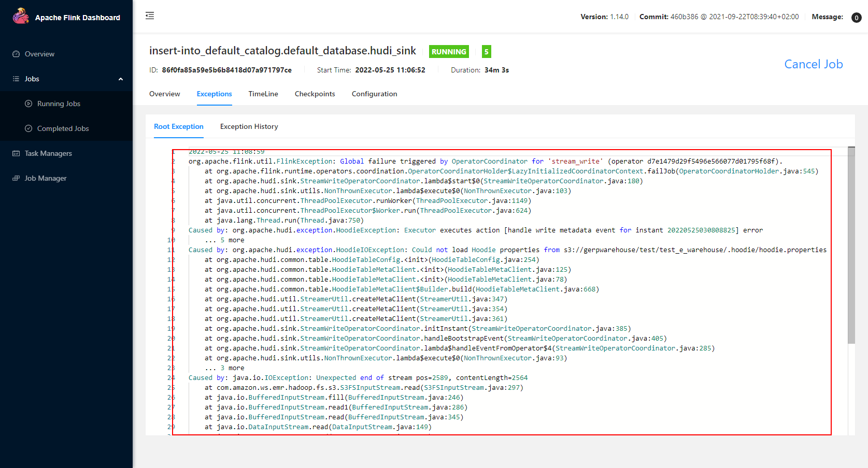The height and width of the screenshot is (468, 868).
Task: Click the DataInputStream.java:149 stack line
Action: [x=318, y=427]
